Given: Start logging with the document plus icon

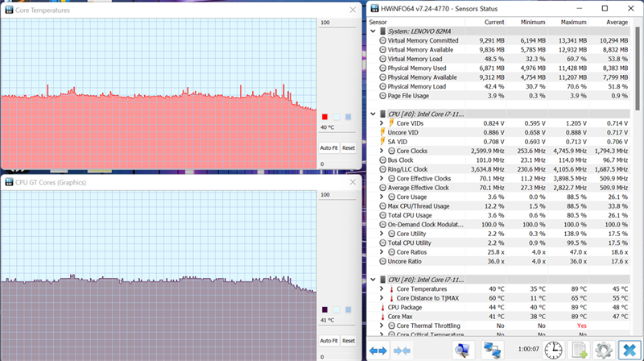Looking at the screenshot, I should pos(579,351).
